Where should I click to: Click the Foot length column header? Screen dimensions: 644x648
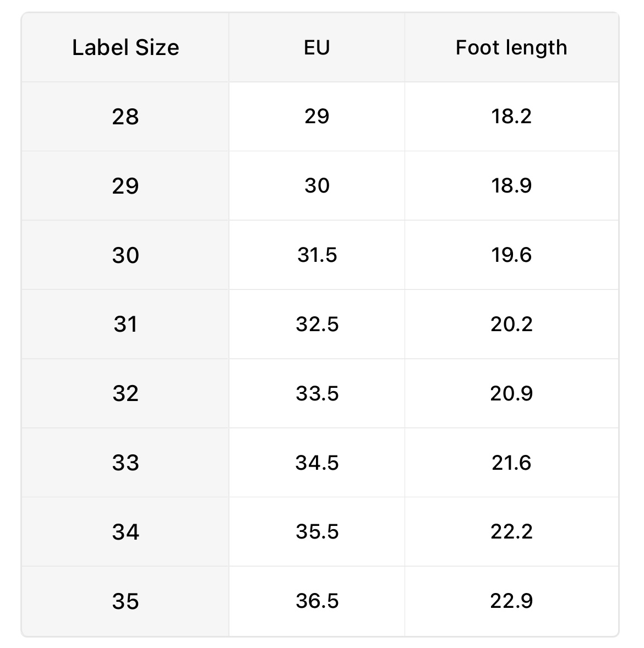pyautogui.click(x=511, y=48)
